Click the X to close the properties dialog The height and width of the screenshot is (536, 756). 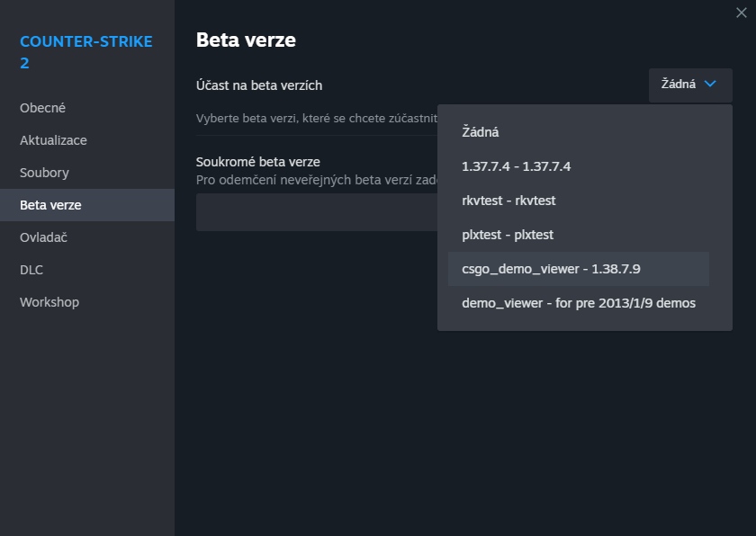pos(740,13)
